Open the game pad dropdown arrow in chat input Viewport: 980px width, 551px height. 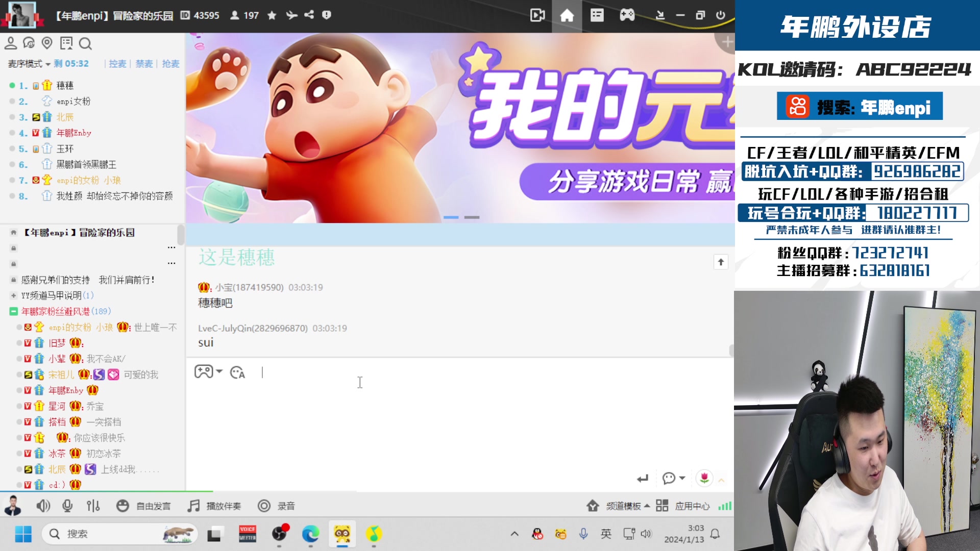click(x=219, y=371)
